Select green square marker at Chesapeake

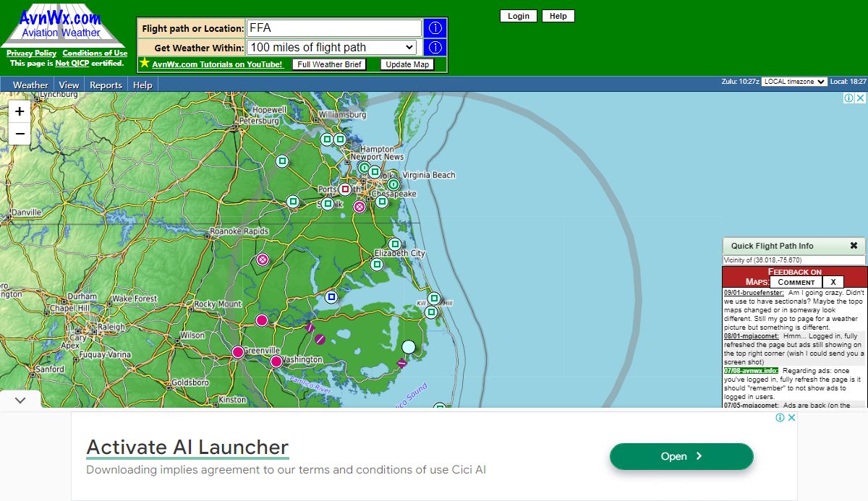click(x=381, y=202)
